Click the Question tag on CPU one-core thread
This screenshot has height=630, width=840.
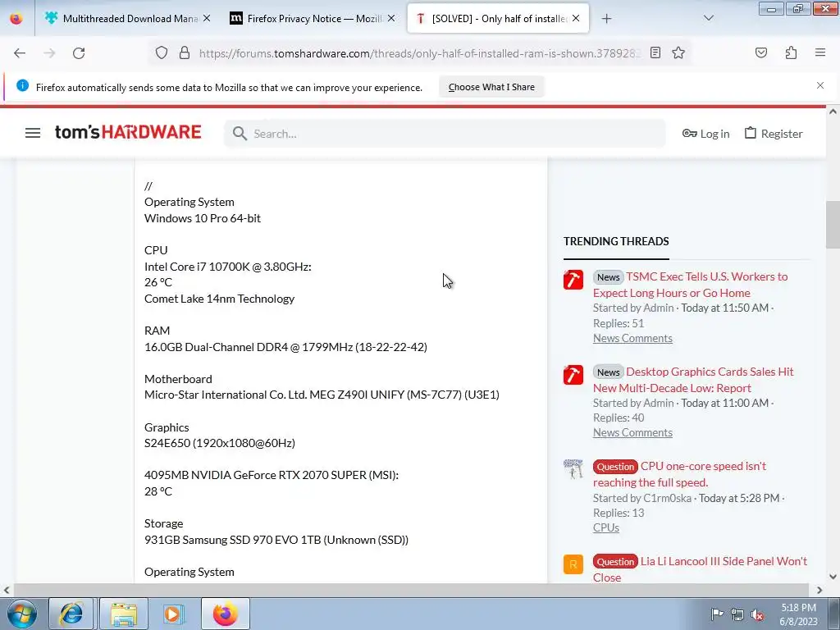(615, 467)
